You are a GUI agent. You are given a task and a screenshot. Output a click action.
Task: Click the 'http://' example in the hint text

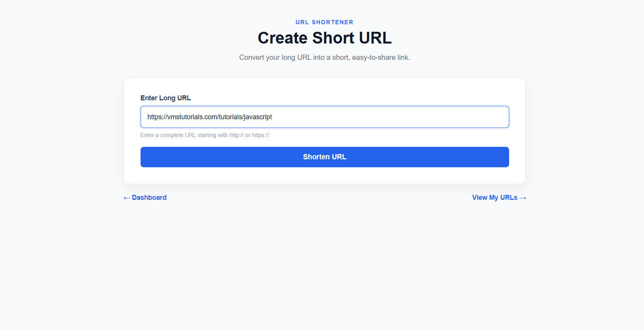(237, 135)
